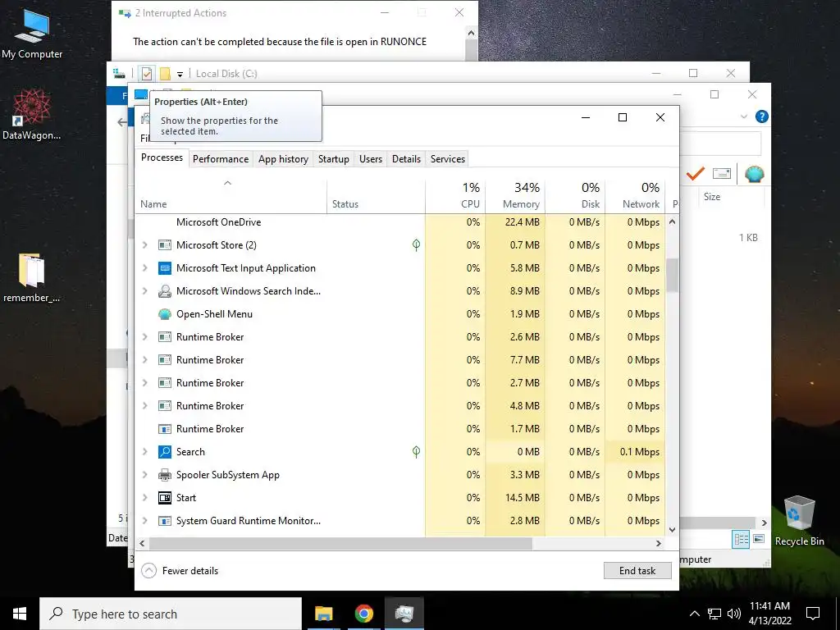Click the Task Manager horizontal scrollbar thumb
840x630 pixels.
point(340,543)
